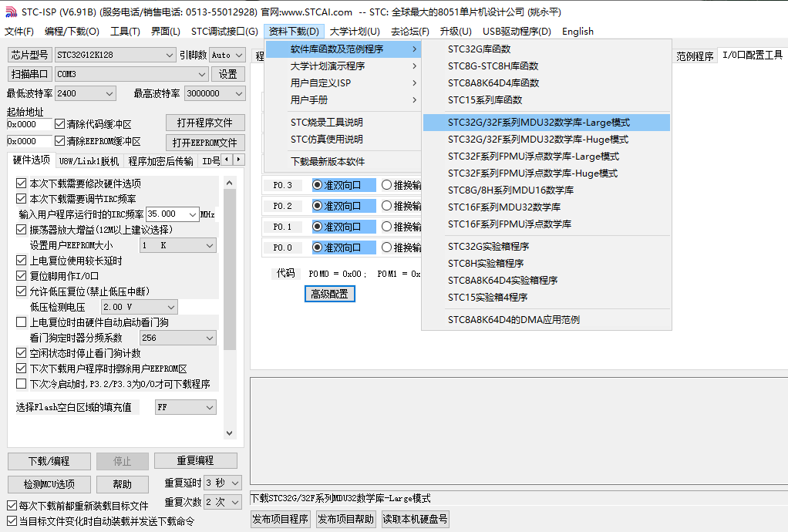Click EEPROM start address 0x0000 field
The height and width of the screenshot is (532, 788).
click(29, 141)
